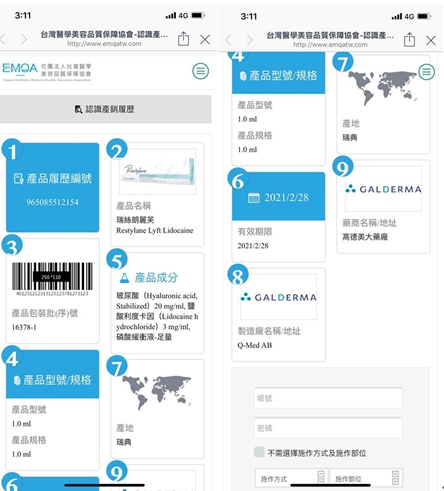Viewport: 444px width, 491px height.
Task: Open the 施作方式 dropdown
Action: (x=292, y=479)
